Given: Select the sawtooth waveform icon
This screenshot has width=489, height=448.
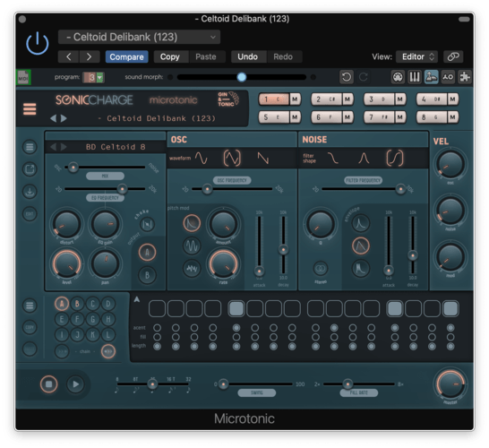Looking at the screenshot, I should 263,159.
